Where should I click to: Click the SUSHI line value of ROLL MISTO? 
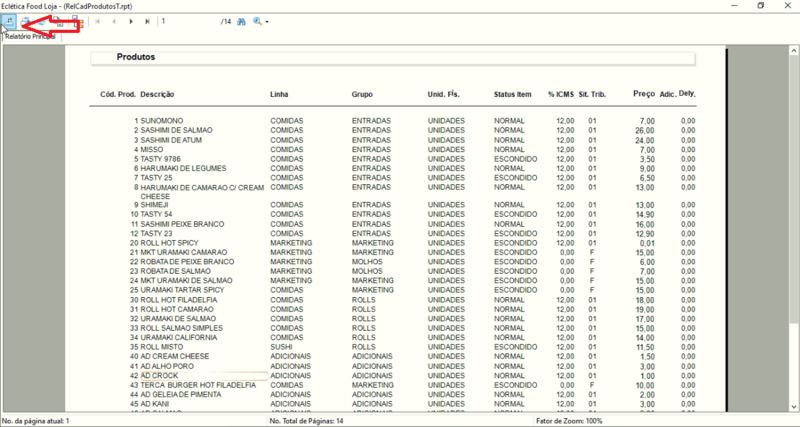click(x=280, y=346)
